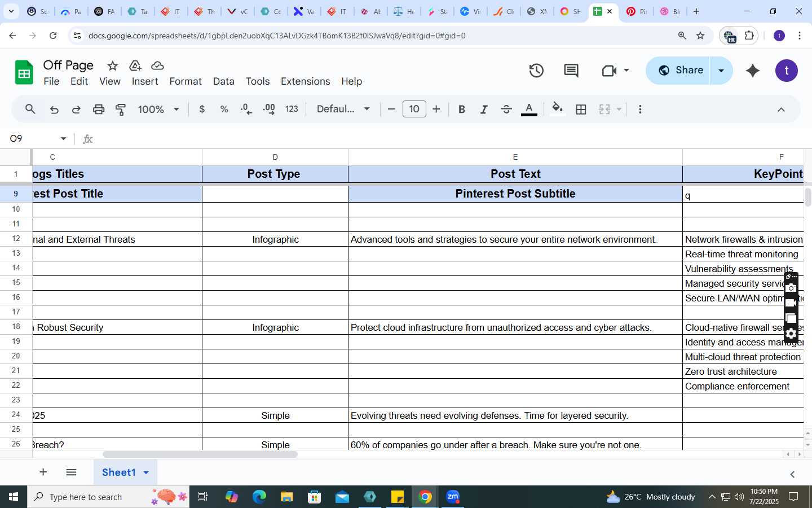The width and height of the screenshot is (812, 508).
Task: Open the font family Default dropdown
Action: 343,110
